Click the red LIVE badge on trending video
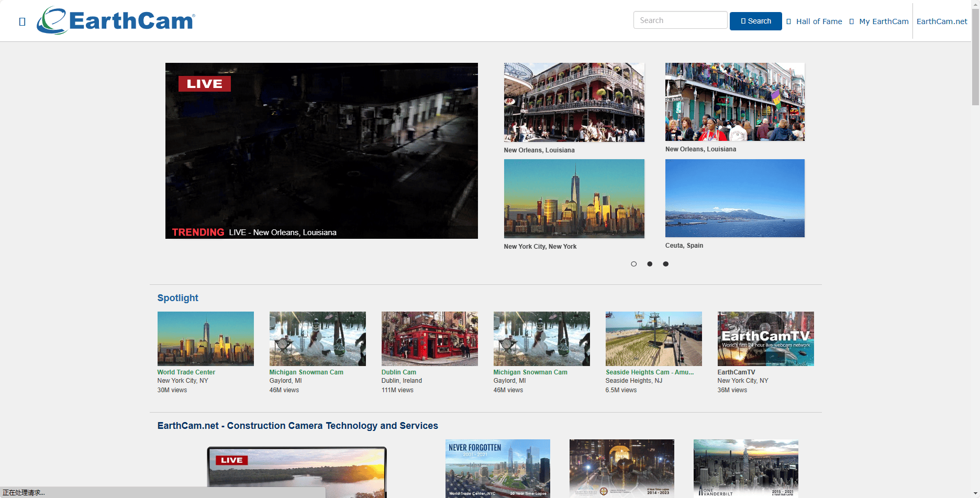Viewport: 980px width, 498px height. click(x=204, y=84)
